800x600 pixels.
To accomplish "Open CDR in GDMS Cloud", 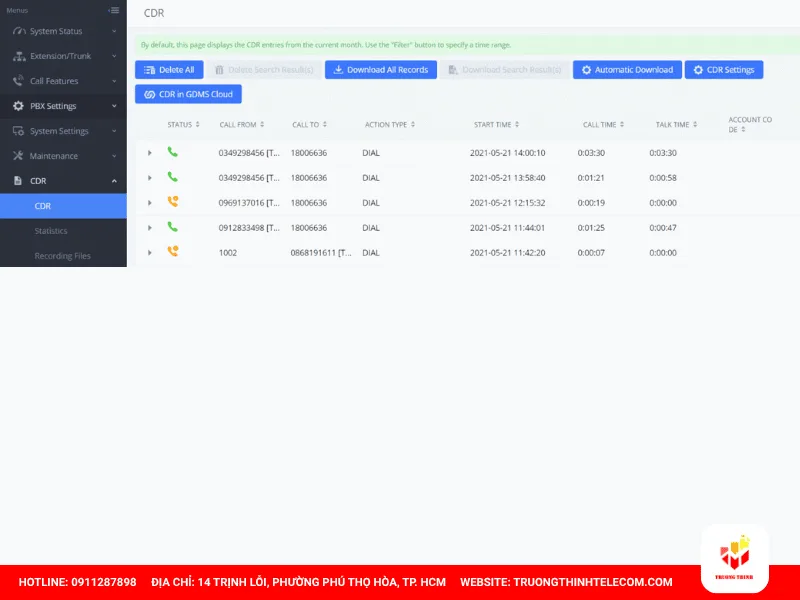I will point(188,94).
